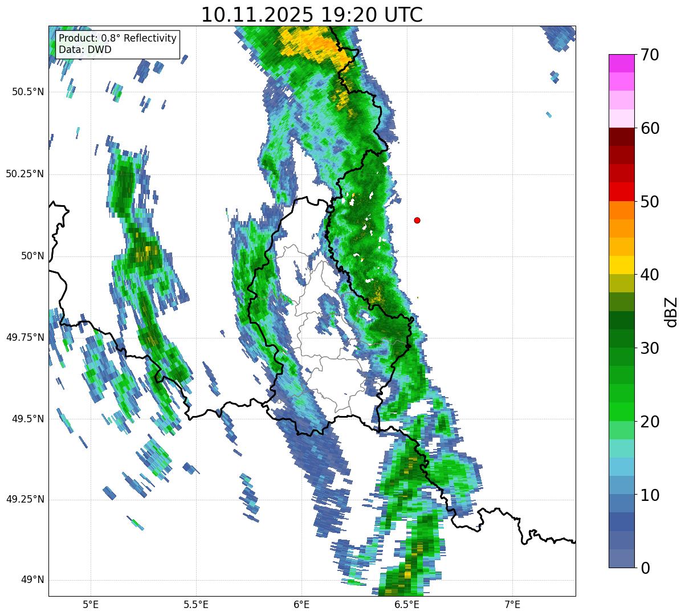Click the red location marker dot
Viewport: 685px width, 616px height.
(417, 220)
